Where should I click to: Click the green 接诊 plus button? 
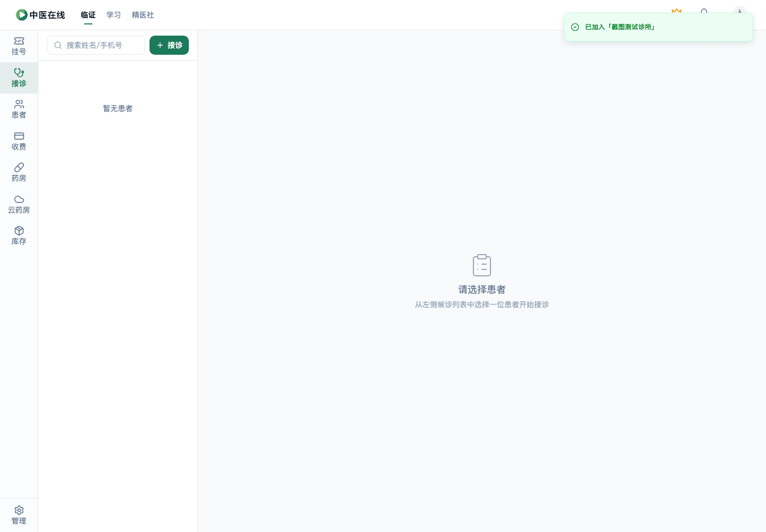169,45
